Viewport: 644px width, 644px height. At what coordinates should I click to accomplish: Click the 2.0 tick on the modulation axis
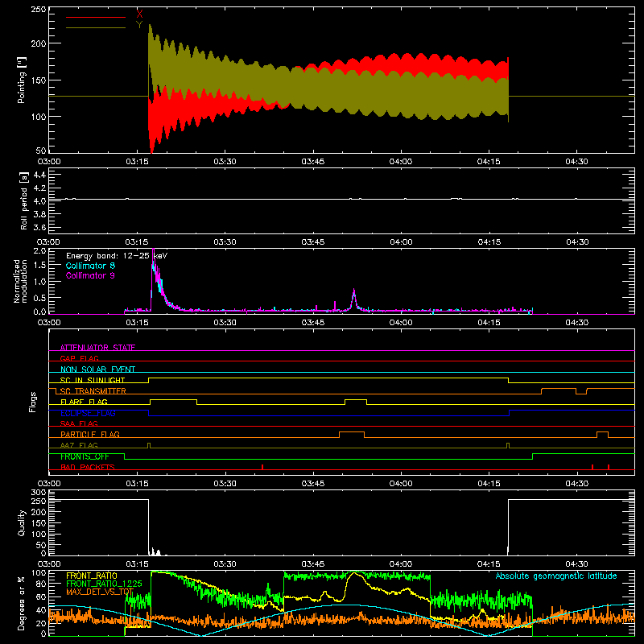39,250
